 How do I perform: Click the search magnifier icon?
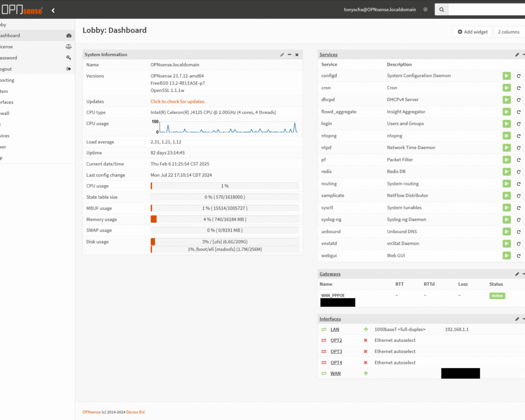coord(442,10)
